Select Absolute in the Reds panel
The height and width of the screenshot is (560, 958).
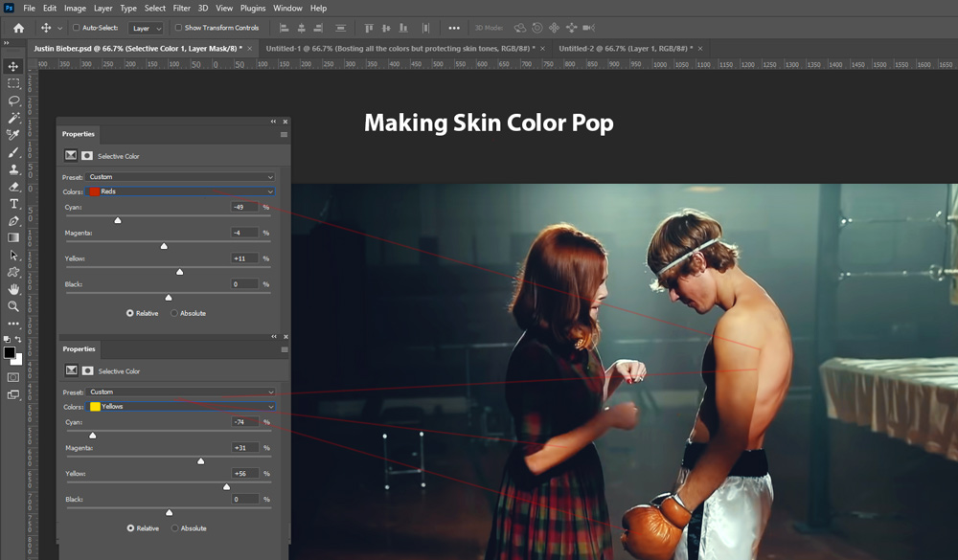pos(174,313)
